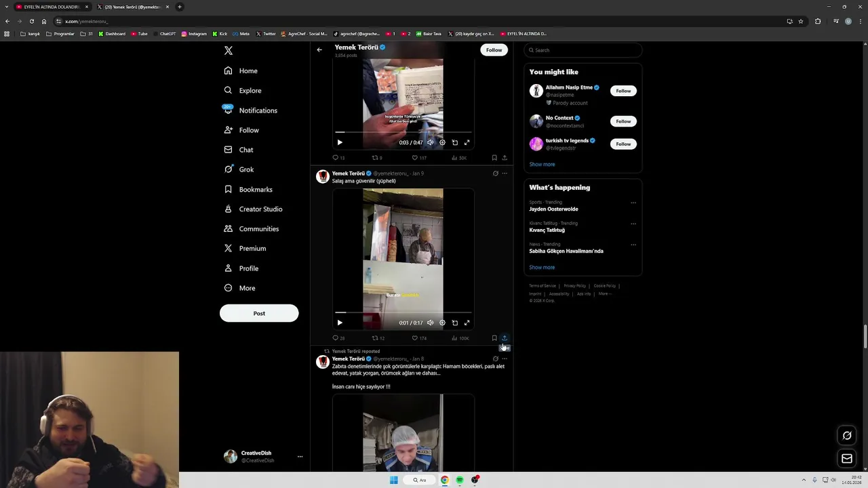Like the post with 174 likes
868x488 pixels.
(419, 338)
